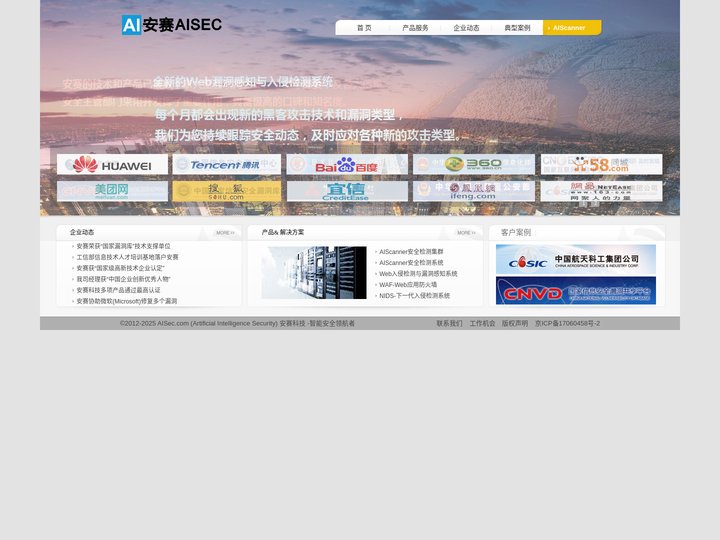Click the 企业动态 panel heading
Screen dimensions: 720x540
pyautogui.click(x=82, y=232)
